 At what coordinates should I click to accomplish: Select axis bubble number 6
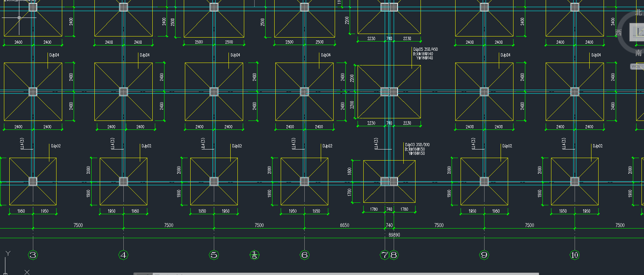(x=304, y=255)
